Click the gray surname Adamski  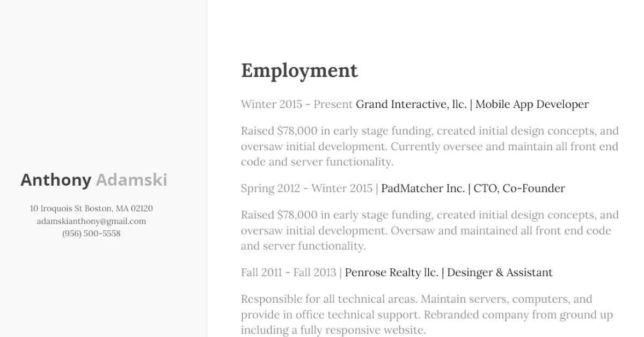coord(131,180)
